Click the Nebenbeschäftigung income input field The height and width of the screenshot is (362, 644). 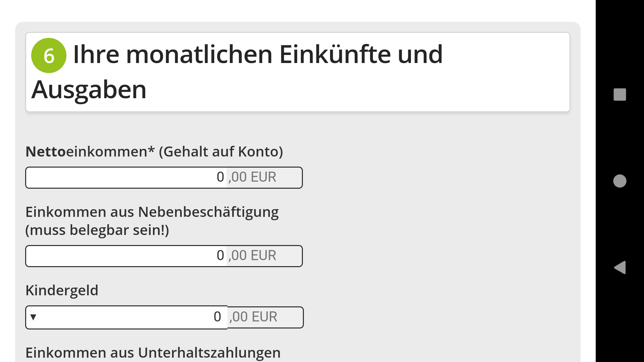[x=126, y=256]
